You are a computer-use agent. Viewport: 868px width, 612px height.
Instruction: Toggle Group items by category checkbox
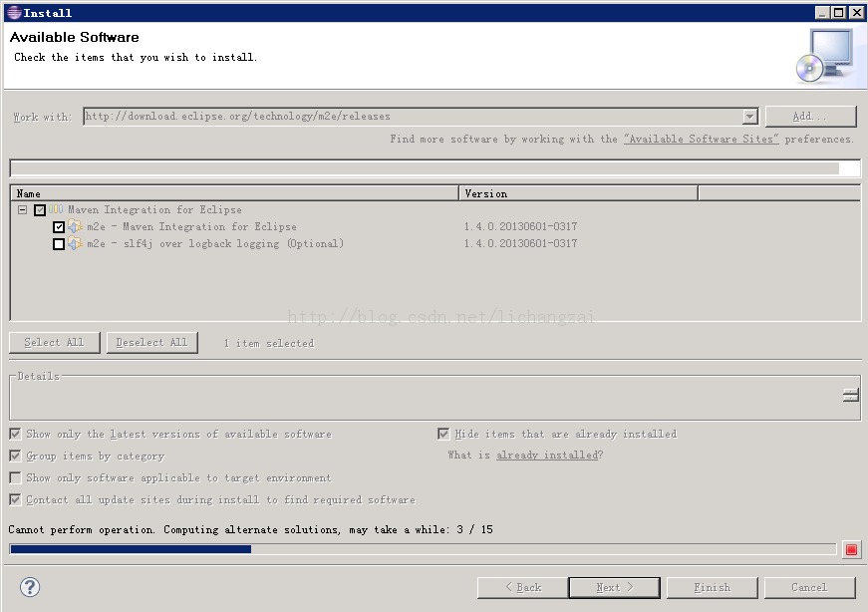(15, 456)
